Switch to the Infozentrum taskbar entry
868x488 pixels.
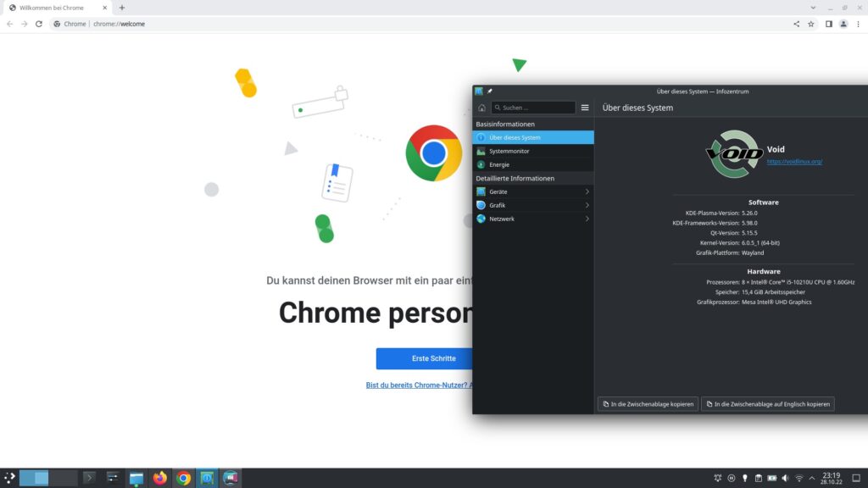207,478
